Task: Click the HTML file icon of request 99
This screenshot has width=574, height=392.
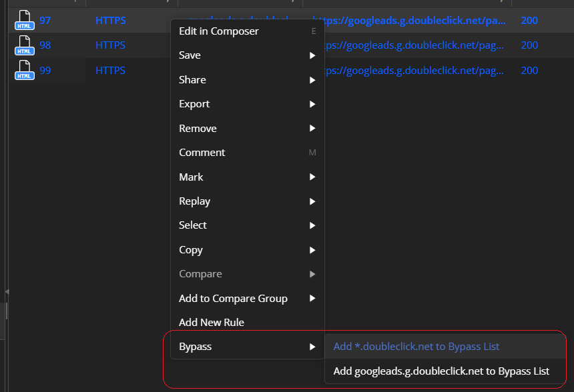Action: coord(24,71)
